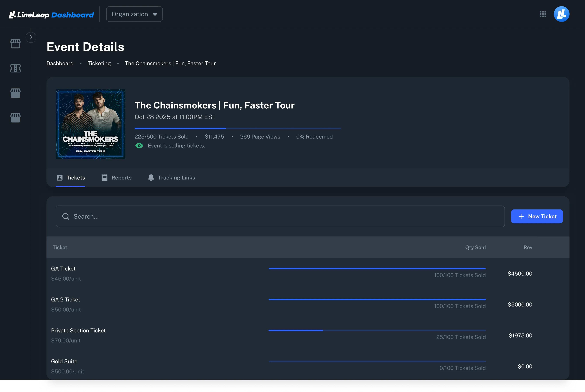Viewport: 585px width, 392px height.
Task: Click the $11,475 revenue stat
Action: pos(214,137)
